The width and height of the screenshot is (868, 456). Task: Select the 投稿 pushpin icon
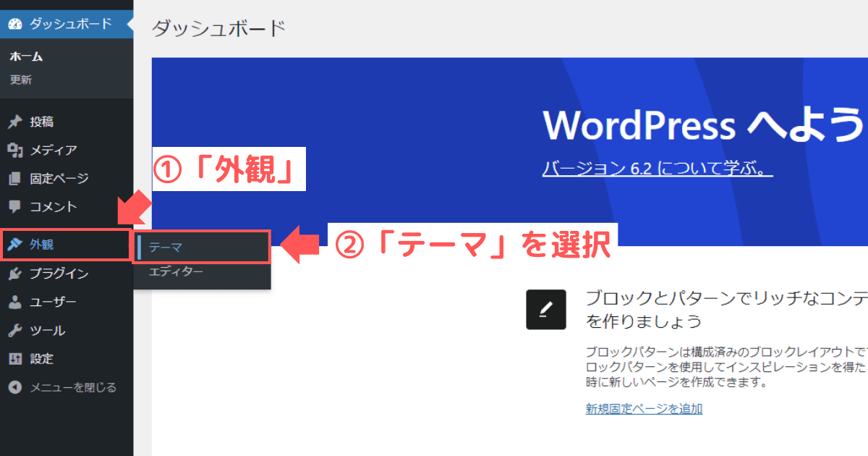16,121
